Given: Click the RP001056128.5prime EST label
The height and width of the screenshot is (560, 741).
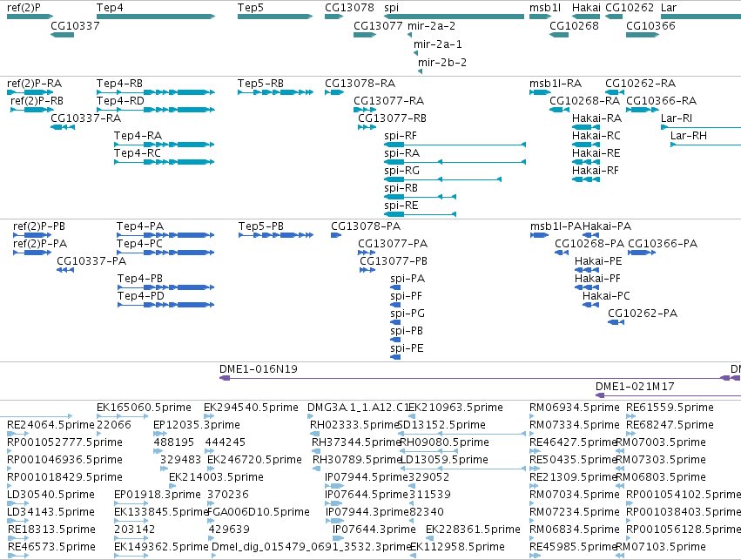Looking at the screenshot, I should 684,530.
